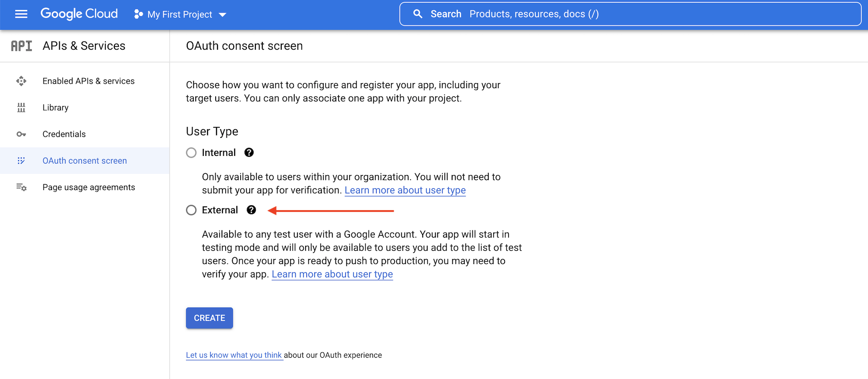Click the CREATE button

click(209, 318)
